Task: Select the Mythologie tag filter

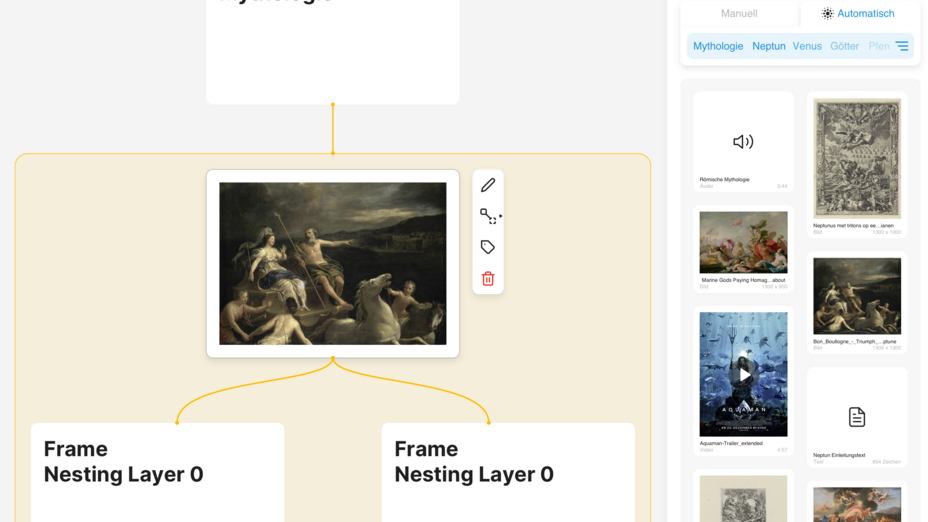Action: [718, 46]
